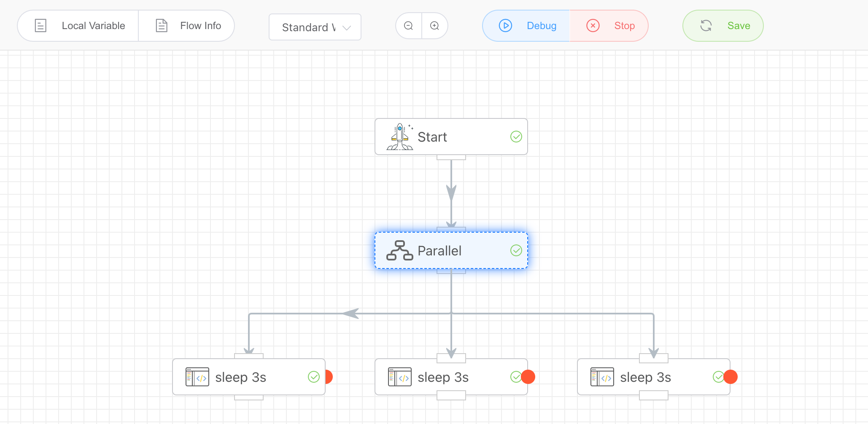Click the Debug play icon
Screen dimensions: 868x424
pos(505,26)
